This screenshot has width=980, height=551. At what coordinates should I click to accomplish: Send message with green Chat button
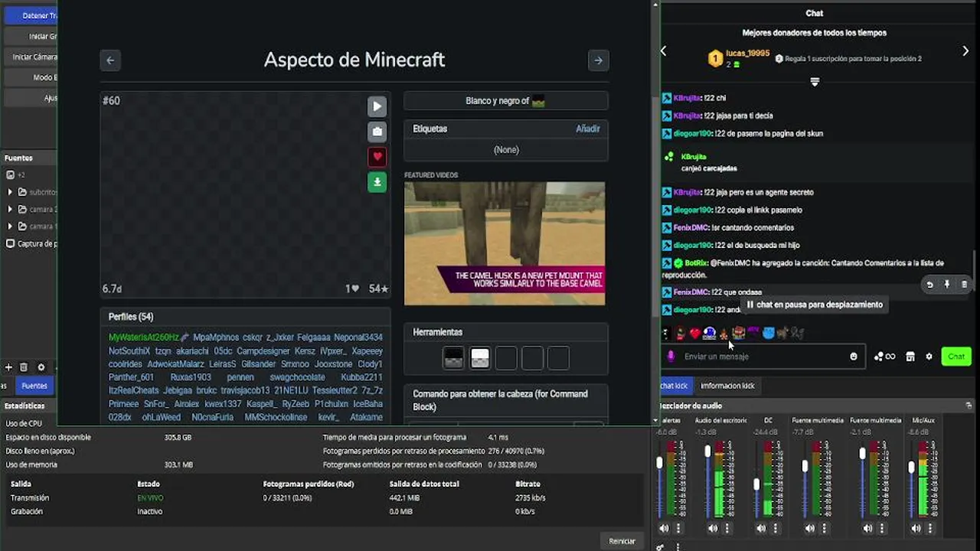coord(956,357)
